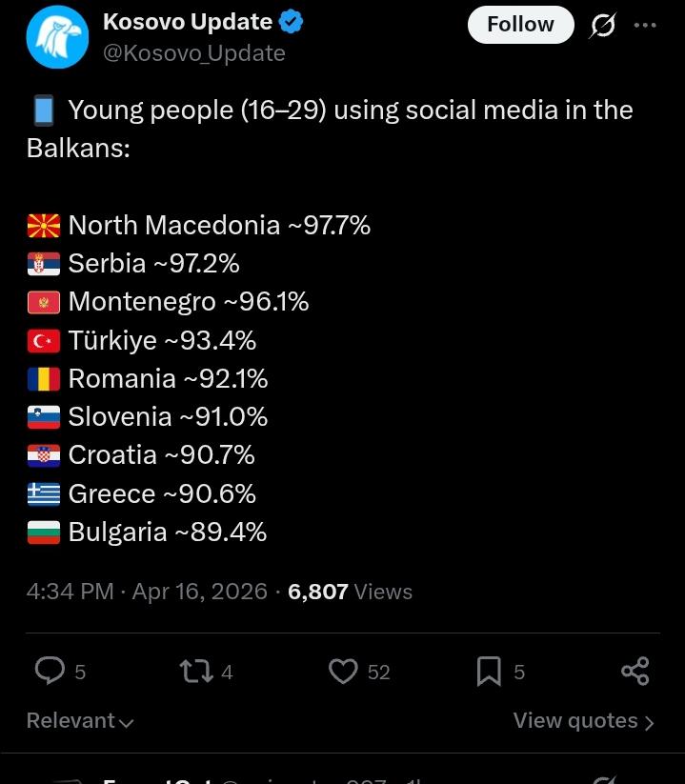
Task: Click the 6,807 Views count
Action: click(350, 592)
